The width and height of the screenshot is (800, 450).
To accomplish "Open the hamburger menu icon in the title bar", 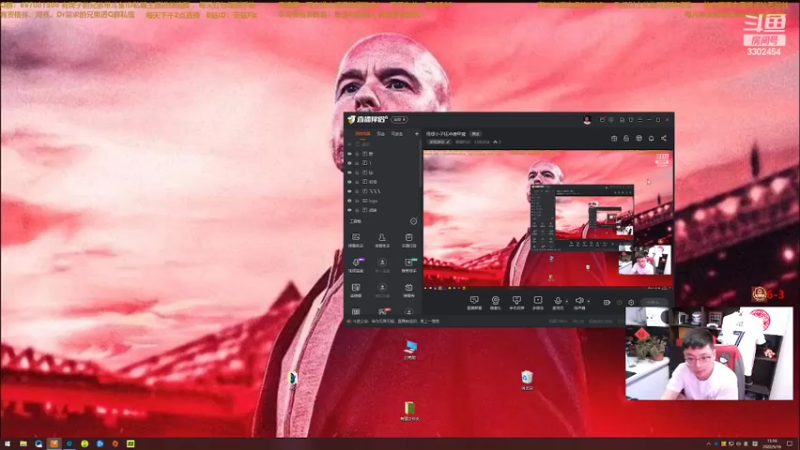I will coord(640,120).
